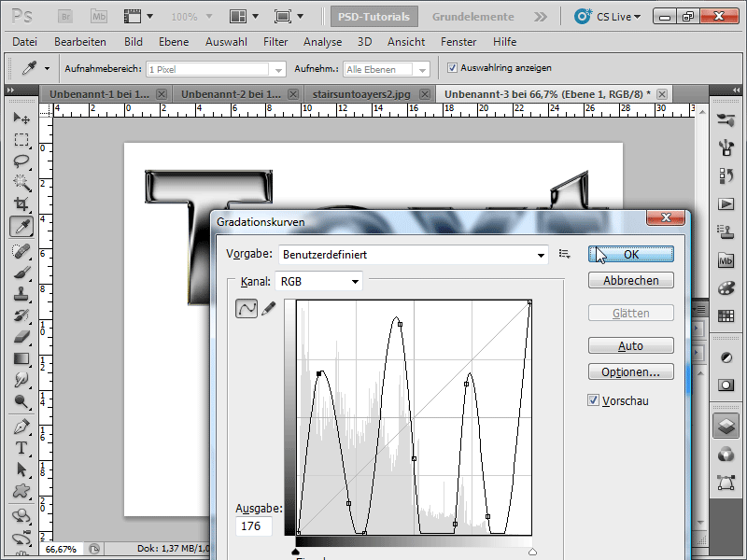Screen dimensions: 747x560
Task: Select the Pen tool
Action: click(21, 427)
